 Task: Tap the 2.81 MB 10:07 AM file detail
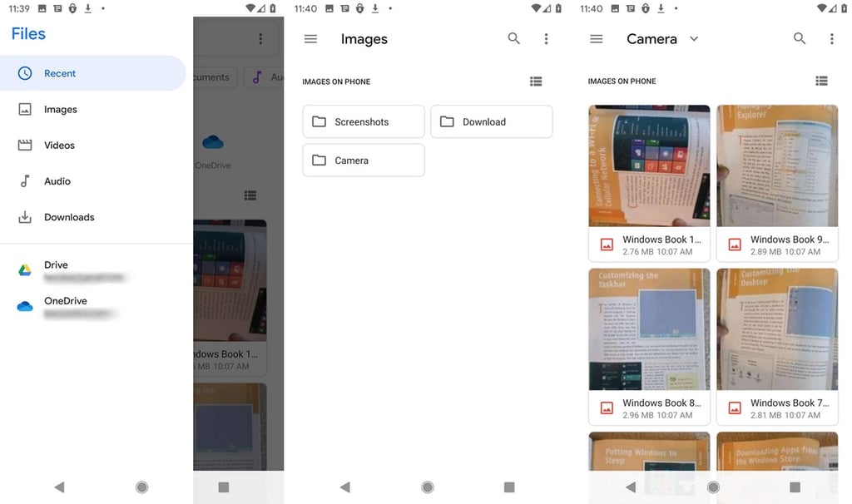785,415
